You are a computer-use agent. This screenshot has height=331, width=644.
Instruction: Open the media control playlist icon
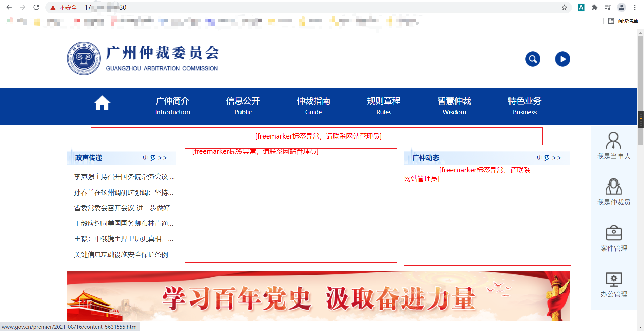point(608,7)
